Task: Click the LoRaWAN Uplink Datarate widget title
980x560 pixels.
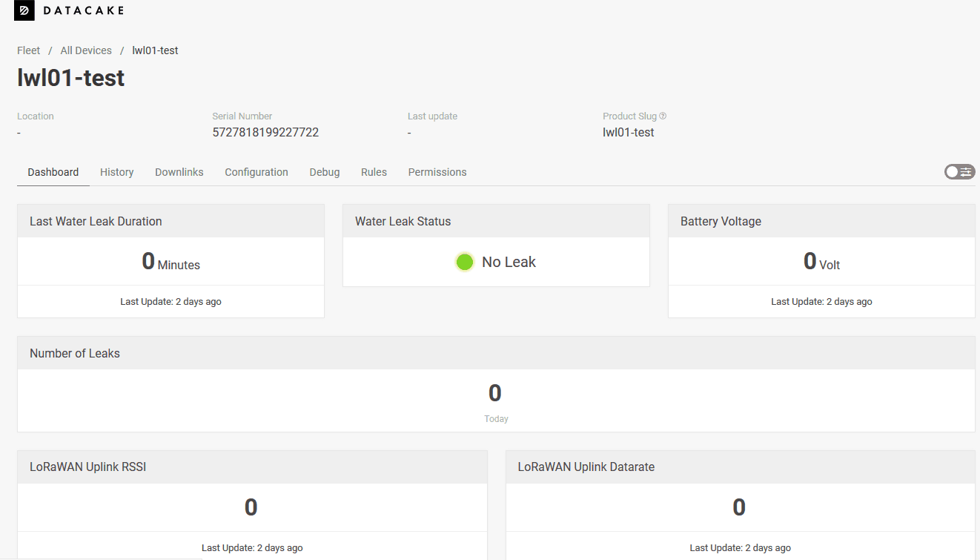Action: point(586,467)
